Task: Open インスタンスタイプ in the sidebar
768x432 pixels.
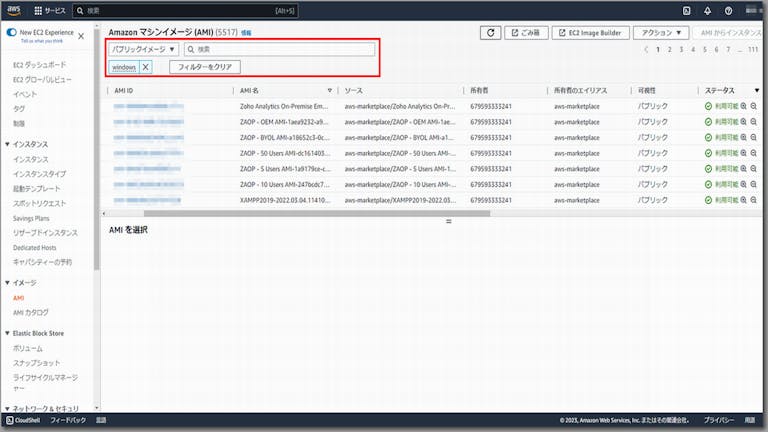Action: 39,174
